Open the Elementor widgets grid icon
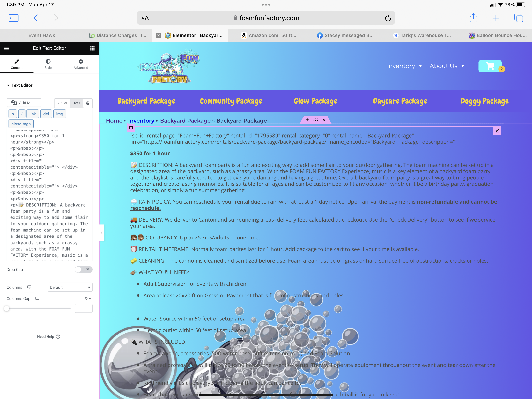The width and height of the screenshot is (532, 399). [92, 48]
